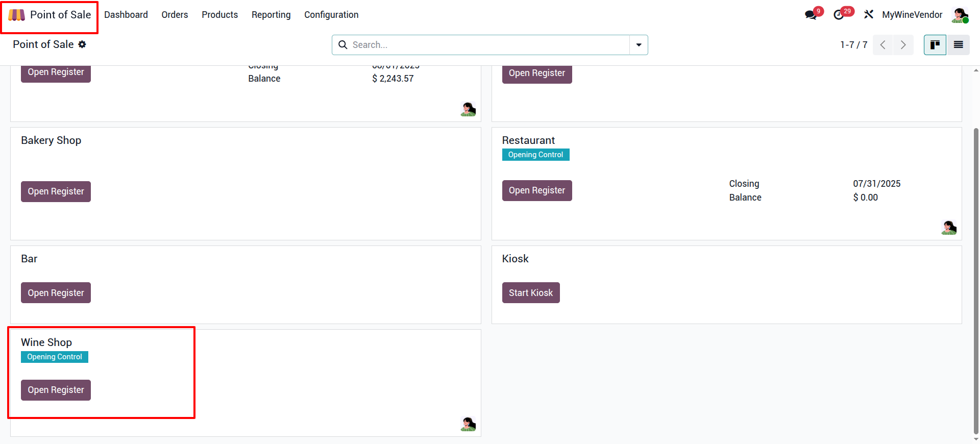This screenshot has width=980, height=444.
Task: Open the Orders menu
Action: point(175,15)
